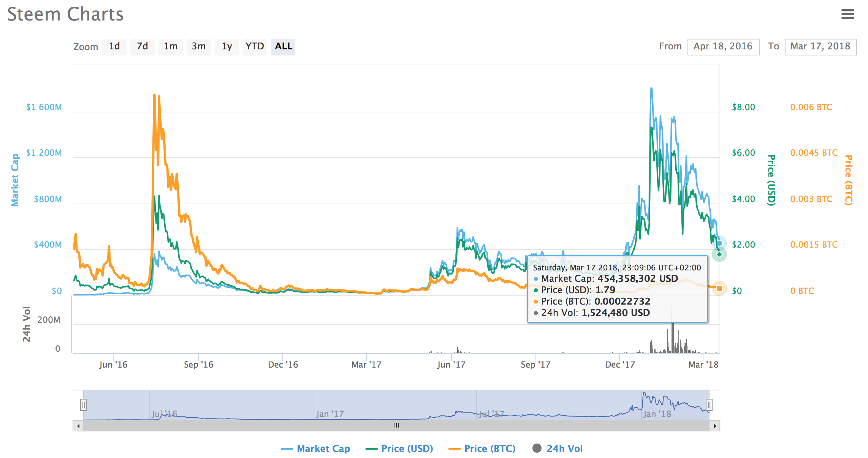Click the Sep '16 date label
The image size is (868, 458).
(x=198, y=365)
